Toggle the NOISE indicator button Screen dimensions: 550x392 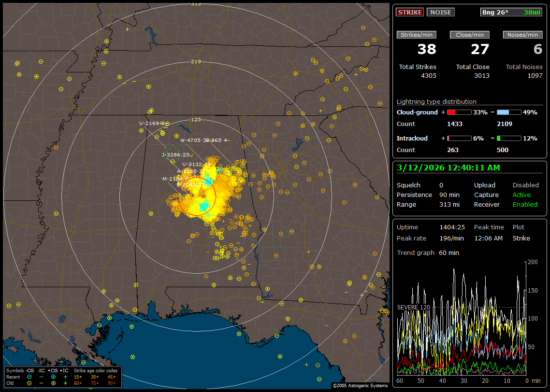(x=440, y=13)
